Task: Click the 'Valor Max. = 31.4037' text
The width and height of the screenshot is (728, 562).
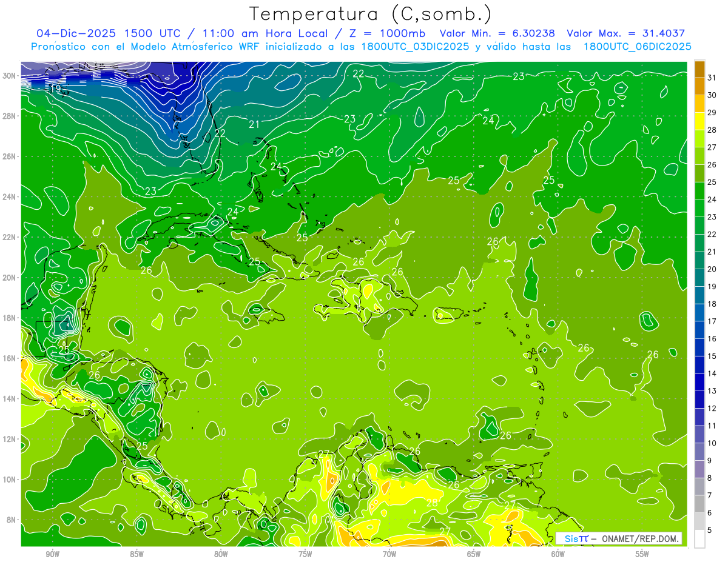Action: coord(626,33)
